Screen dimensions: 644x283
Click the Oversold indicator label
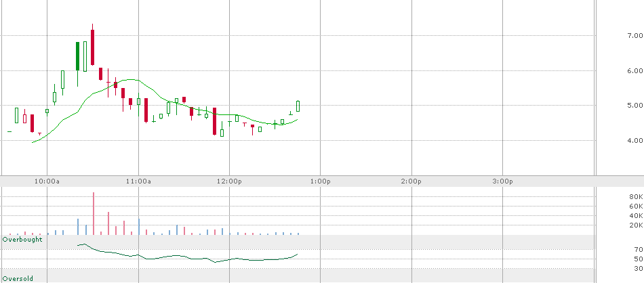(18, 279)
